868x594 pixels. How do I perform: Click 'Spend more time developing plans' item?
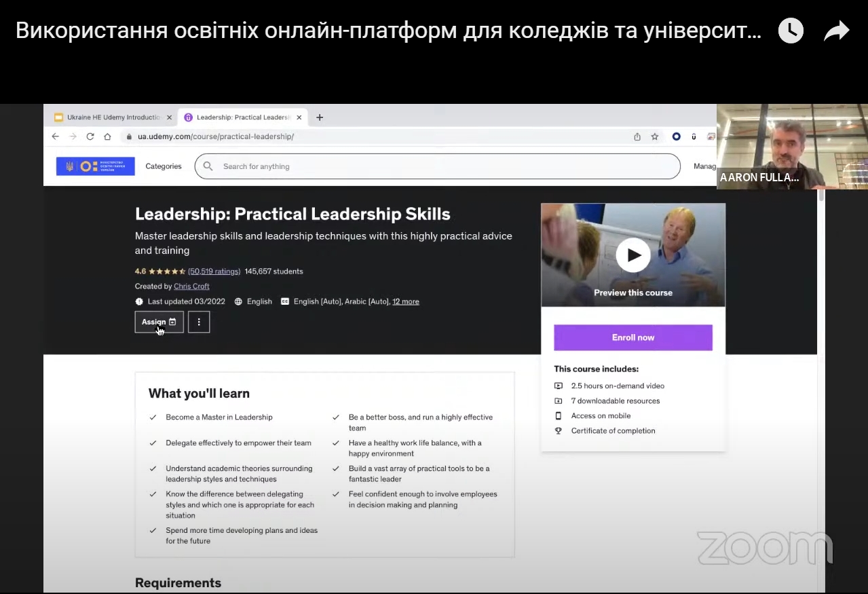click(x=242, y=536)
